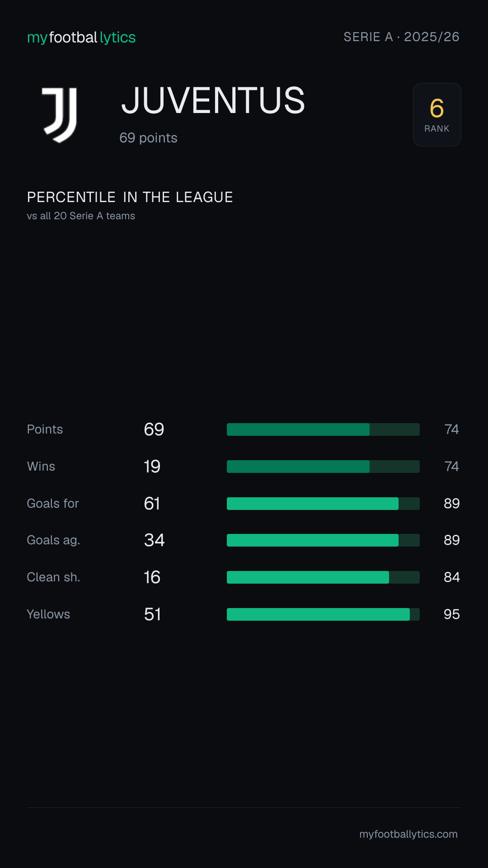Click the Goals for percentile bar
Image resolution: width=488 pixels, height=868 pixels.
[323, 504]
